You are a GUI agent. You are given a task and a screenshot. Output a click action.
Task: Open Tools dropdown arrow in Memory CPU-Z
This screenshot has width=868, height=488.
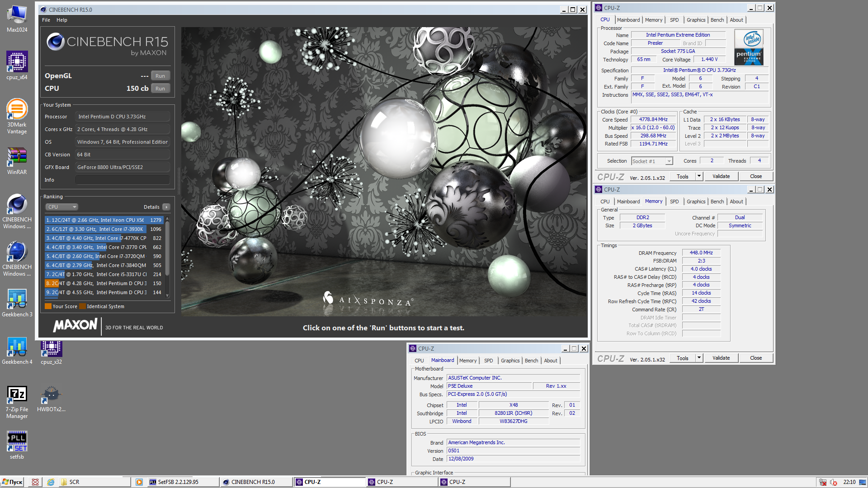(699, 358)
